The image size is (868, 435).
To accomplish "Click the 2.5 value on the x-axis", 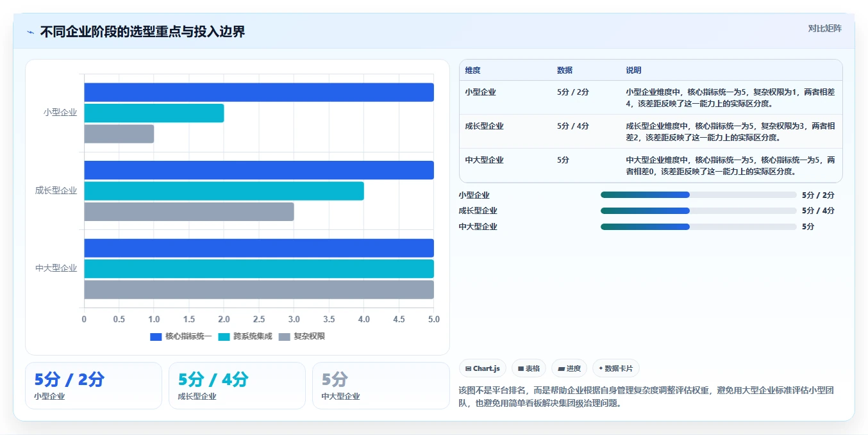I will pos(259,318).
